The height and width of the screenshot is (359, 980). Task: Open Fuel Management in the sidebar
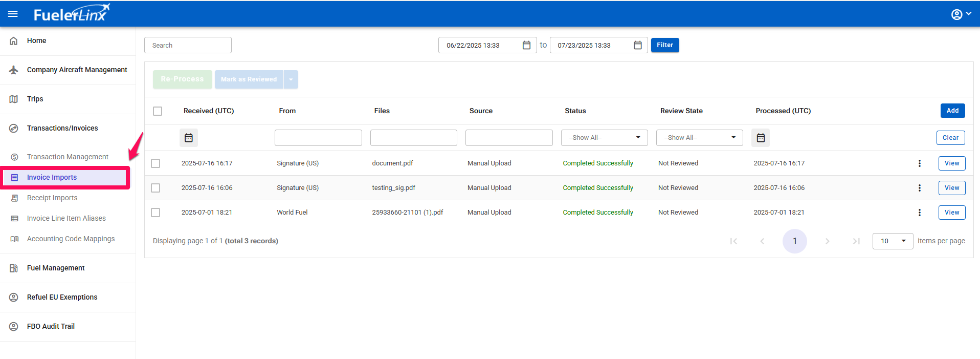click(x=56, y=268)
